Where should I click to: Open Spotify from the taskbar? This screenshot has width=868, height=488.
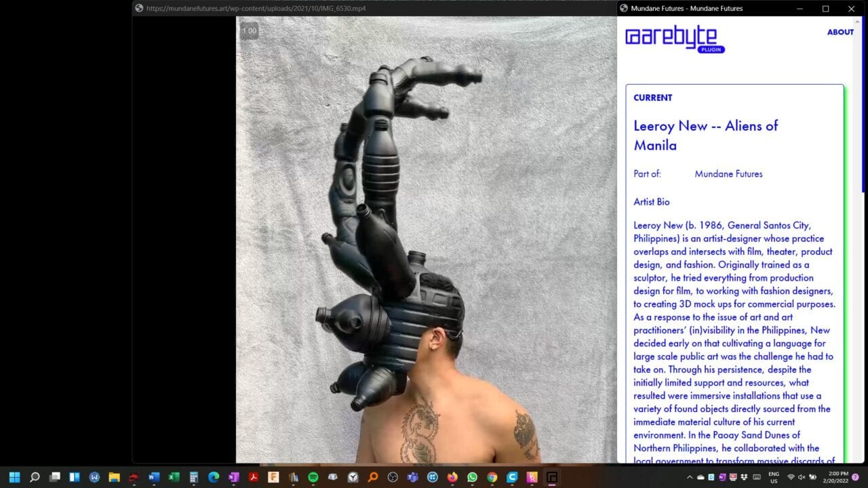pos(313,477)
